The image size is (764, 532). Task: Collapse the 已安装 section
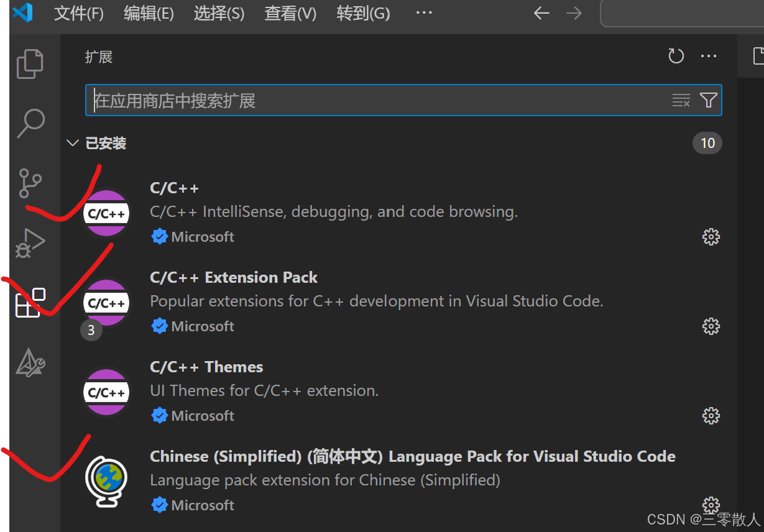tap(73, 142)
